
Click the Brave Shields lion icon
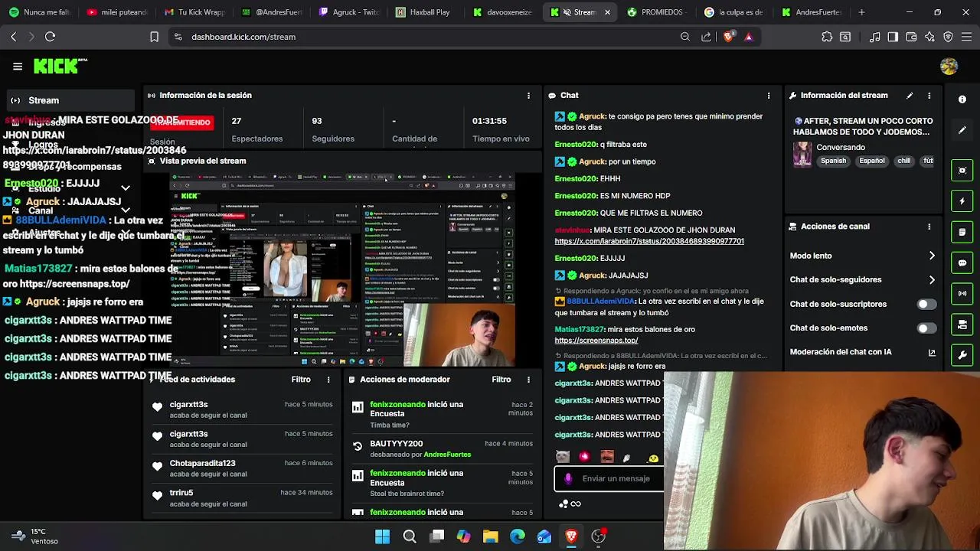tap(727, 37)
